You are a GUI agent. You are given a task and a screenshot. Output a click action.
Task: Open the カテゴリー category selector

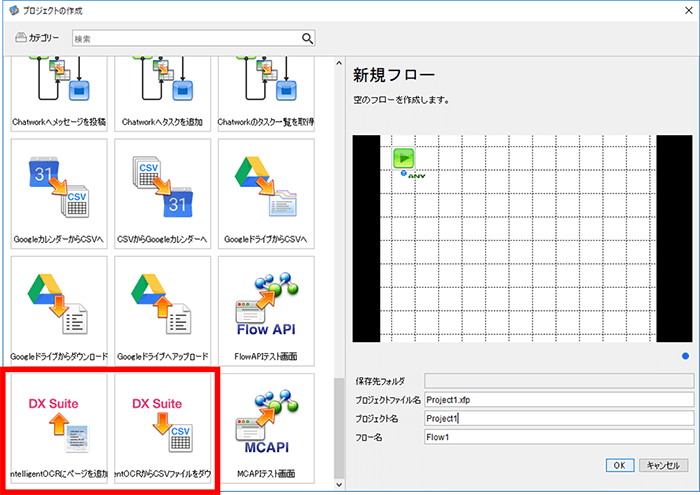tap(37, 38)
